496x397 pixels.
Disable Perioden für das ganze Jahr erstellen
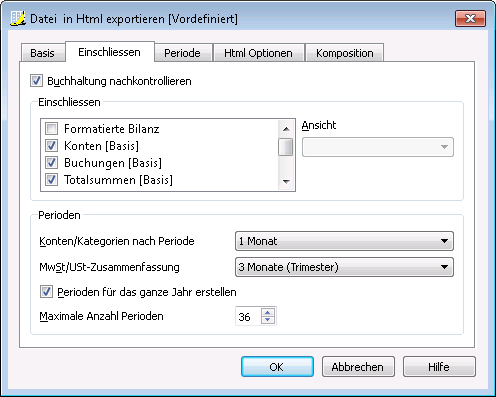46,292
